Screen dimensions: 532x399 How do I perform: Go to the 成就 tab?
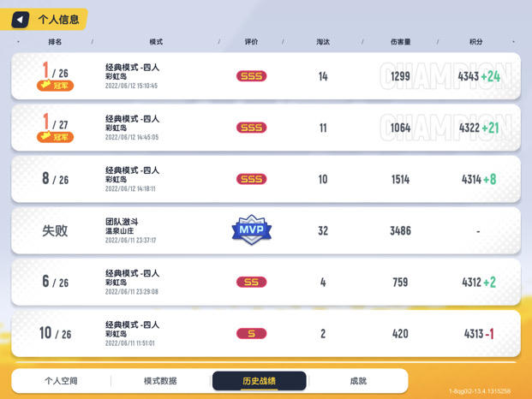[x=358, y=381]
